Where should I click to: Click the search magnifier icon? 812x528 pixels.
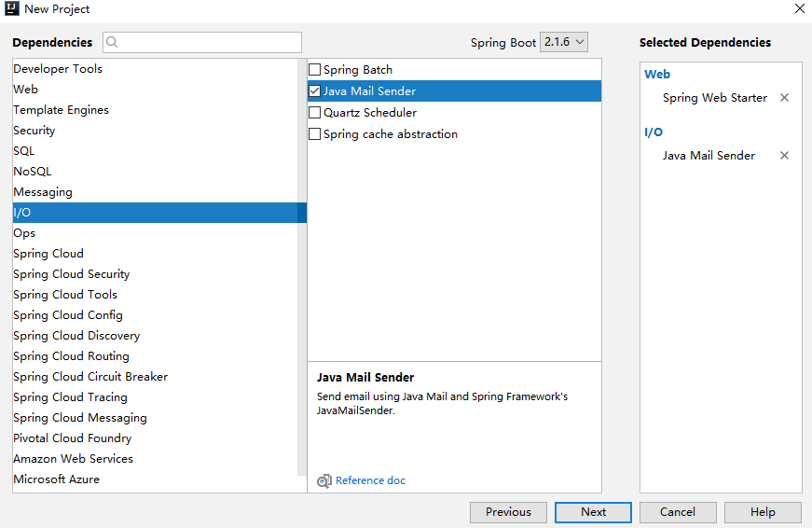pyautogui.click(x=113, y=43)
